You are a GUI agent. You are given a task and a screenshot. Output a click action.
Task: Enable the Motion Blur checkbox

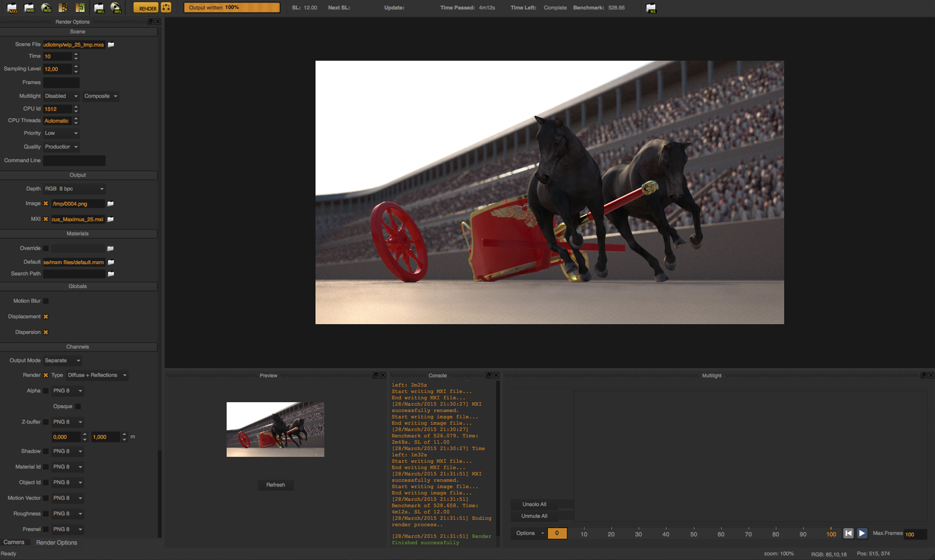click(x=46, y=301)
